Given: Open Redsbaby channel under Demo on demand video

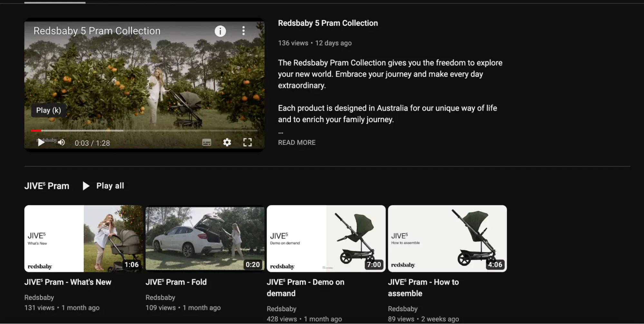Looking at the screenshot, I should click(282, 309).
